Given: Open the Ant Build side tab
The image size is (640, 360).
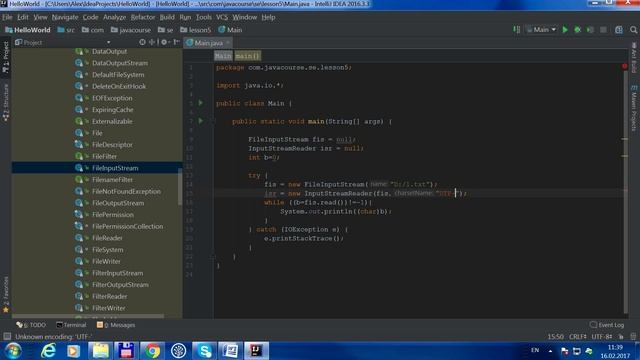Looking at the screenshot, I should (634, 58).
